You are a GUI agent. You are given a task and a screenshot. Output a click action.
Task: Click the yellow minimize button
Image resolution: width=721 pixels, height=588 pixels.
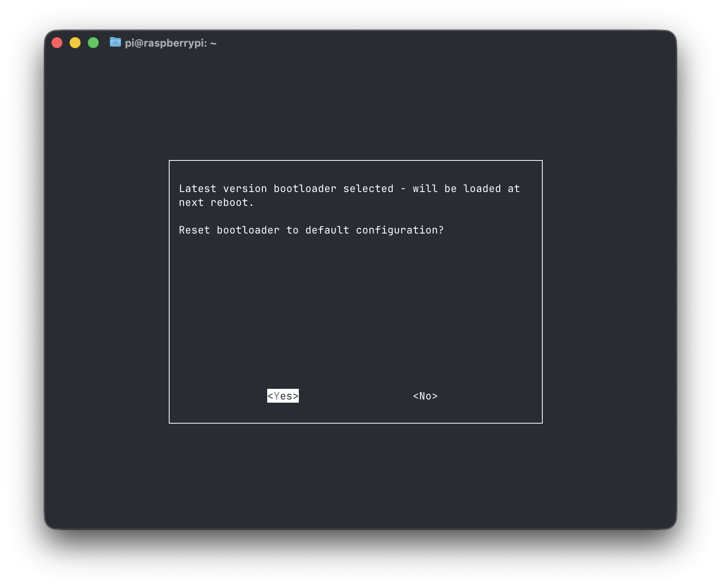75,42
